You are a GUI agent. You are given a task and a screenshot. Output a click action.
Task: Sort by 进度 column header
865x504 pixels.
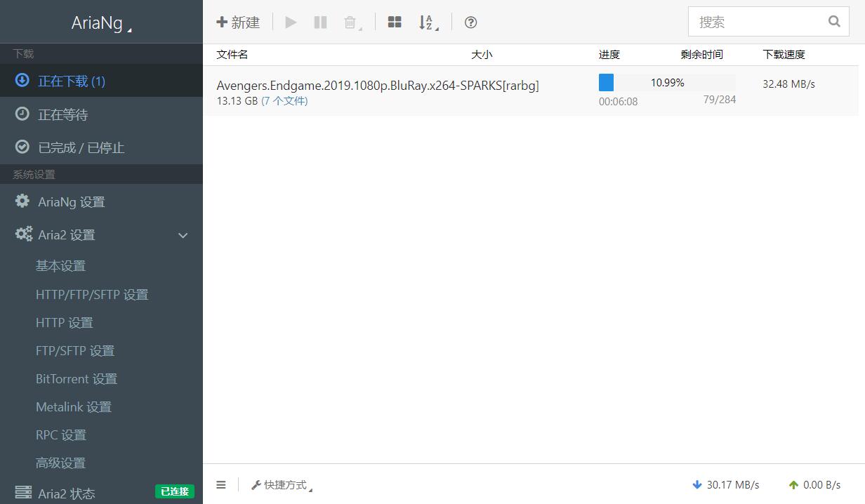(x=609, y=54)
